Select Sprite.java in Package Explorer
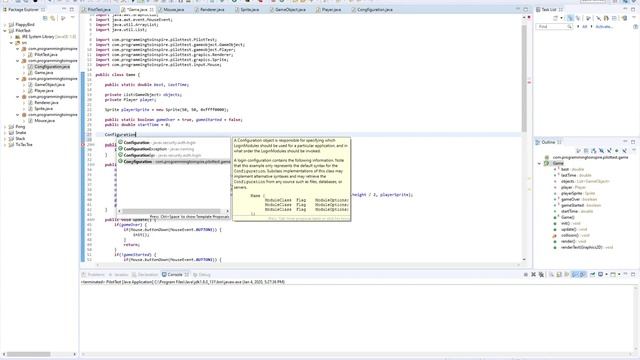The height and width of the screenshot is (360, 640). 43,109
